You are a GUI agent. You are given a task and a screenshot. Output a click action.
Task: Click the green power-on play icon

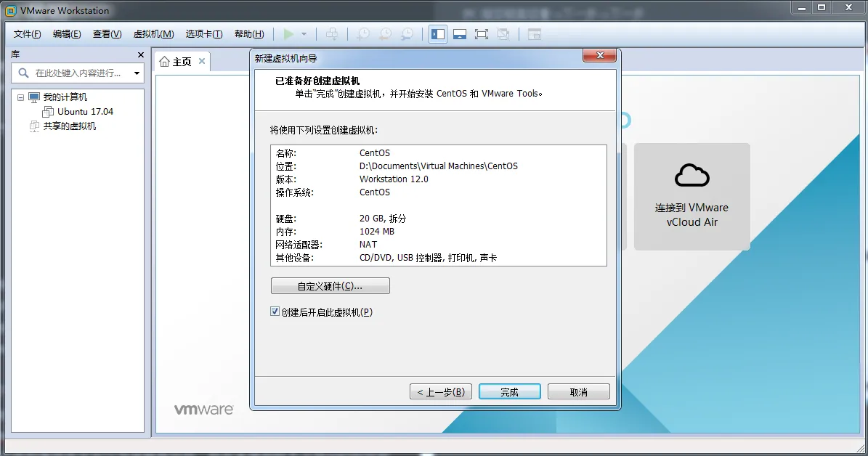[288, 34]
